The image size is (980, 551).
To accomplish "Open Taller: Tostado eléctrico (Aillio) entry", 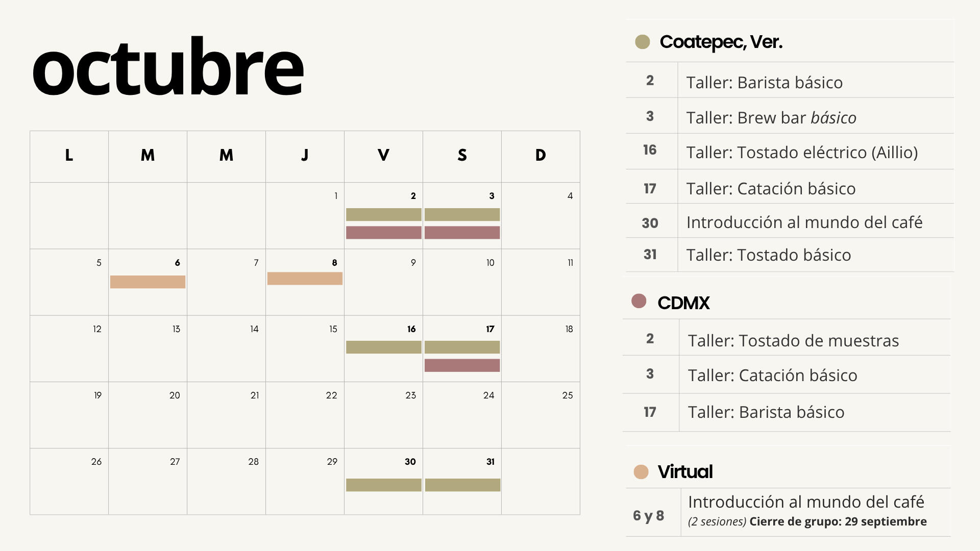I will pyautogui.click(x=802, y=153).
